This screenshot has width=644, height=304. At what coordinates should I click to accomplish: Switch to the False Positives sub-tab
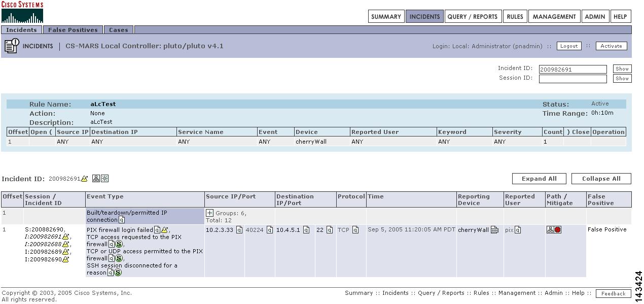pyautogui.click(x=73, y=30)
